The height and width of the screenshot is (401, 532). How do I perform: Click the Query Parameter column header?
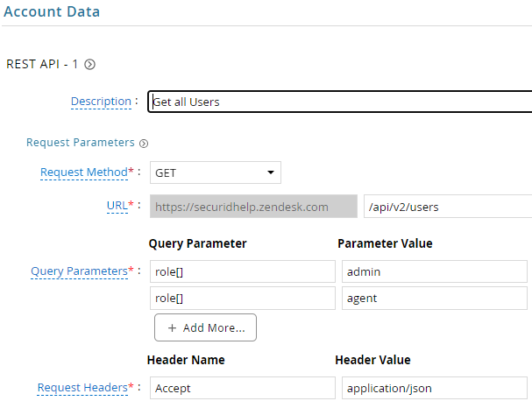(197, 243)
